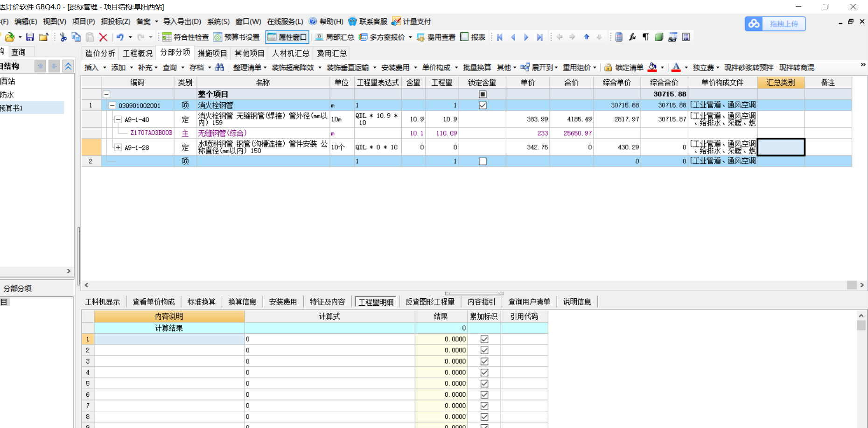This screenshot has width=868, height=428.
Task: Open the 安装费用 toolbar dropdown
Action: [399, 68]
